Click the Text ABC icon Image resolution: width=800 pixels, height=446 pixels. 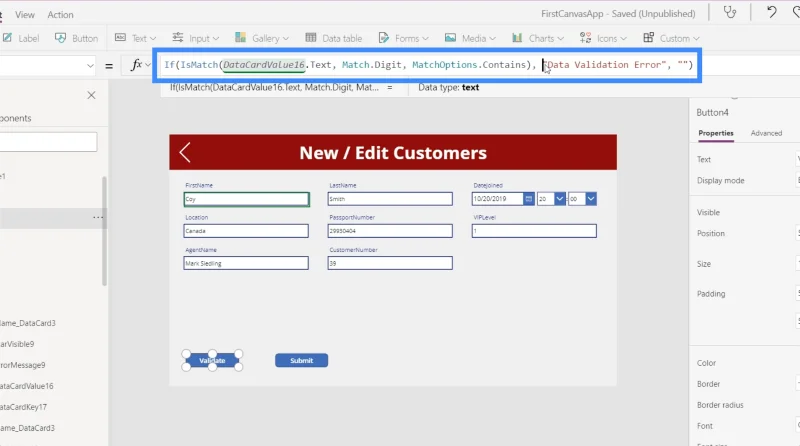pyautogui.click(x=120, y=38)
